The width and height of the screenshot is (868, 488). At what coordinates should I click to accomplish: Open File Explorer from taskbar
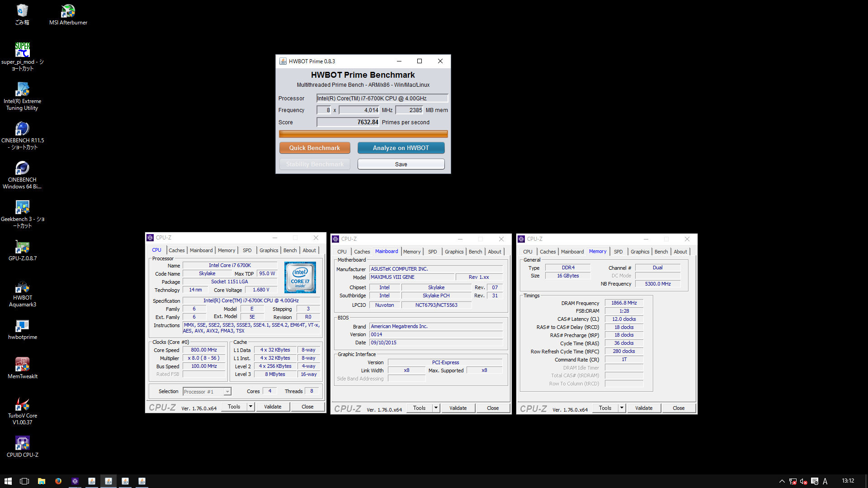(x=41, y=481)
